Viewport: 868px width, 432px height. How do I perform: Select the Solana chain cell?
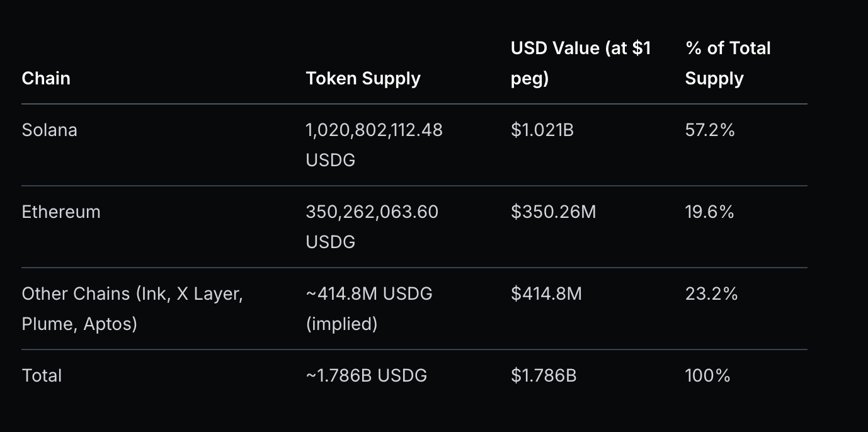[50, 130]
